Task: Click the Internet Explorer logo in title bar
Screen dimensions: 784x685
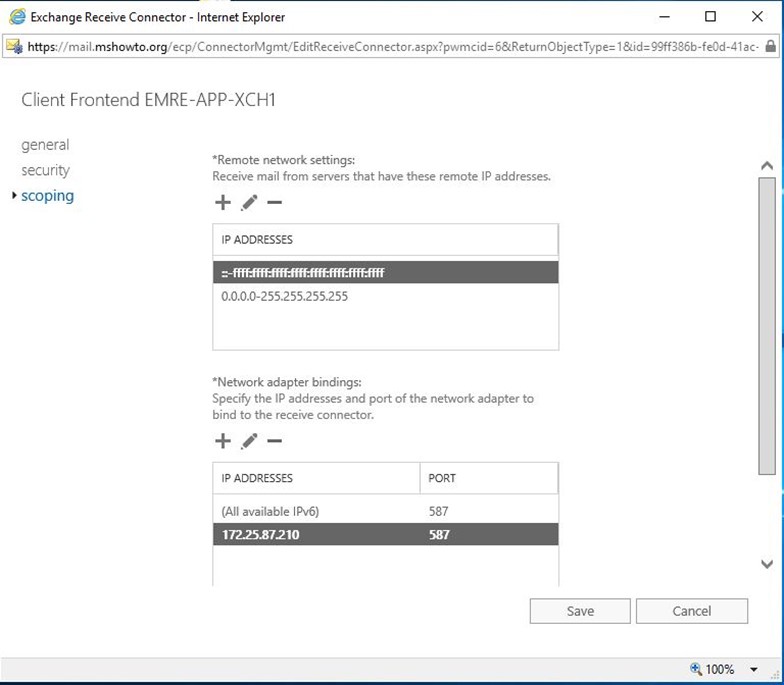Action: tap(17, 16)
